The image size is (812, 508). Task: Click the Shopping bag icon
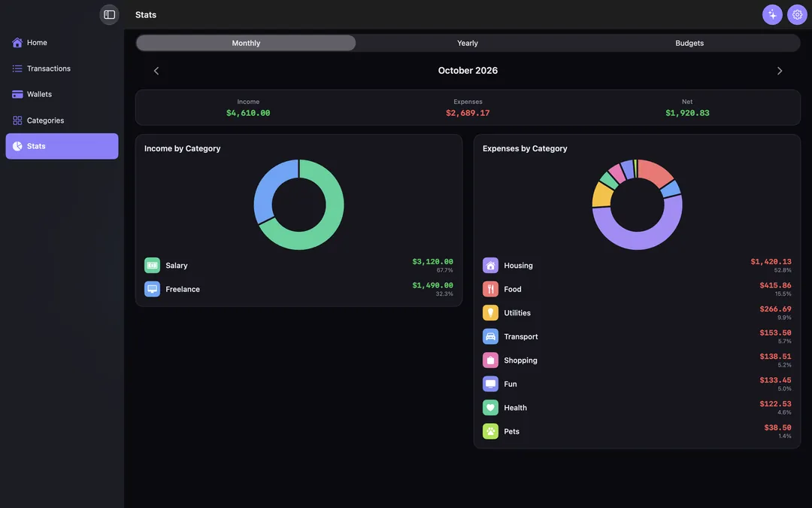tap(490, 360)
